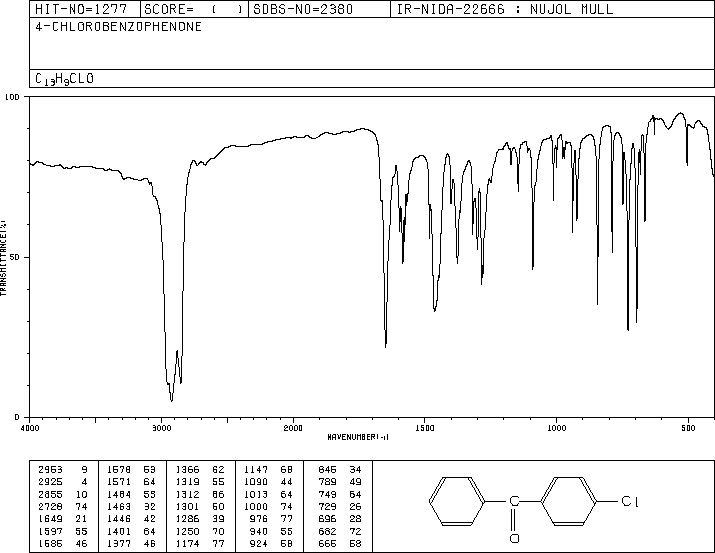The height and width of the screenshot is (553, 715).
Task: Select the 1319 peak entry in the table
Action: coord(200,482)
